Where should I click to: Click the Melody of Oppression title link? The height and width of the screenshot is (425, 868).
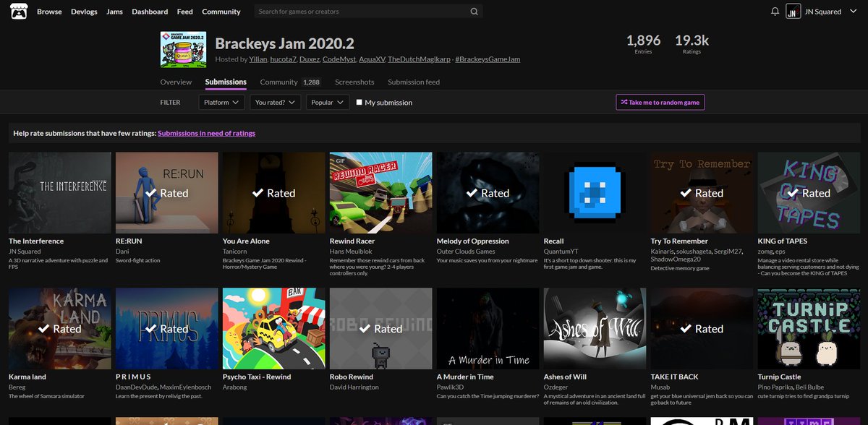[x=473, y=241]
